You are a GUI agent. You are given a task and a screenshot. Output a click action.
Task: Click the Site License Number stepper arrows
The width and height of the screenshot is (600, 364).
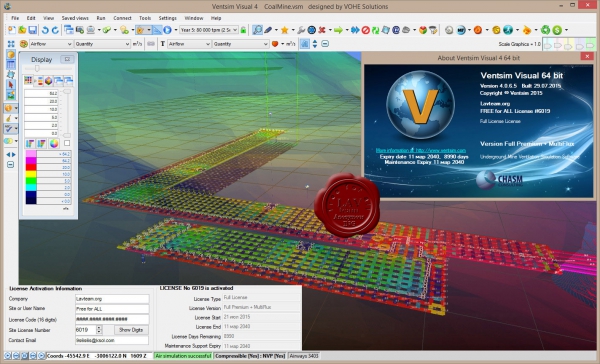99,330
